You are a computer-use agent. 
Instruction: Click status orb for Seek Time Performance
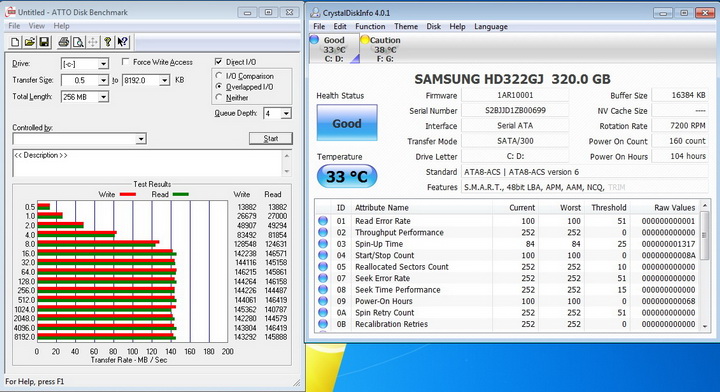click(323, 290)
